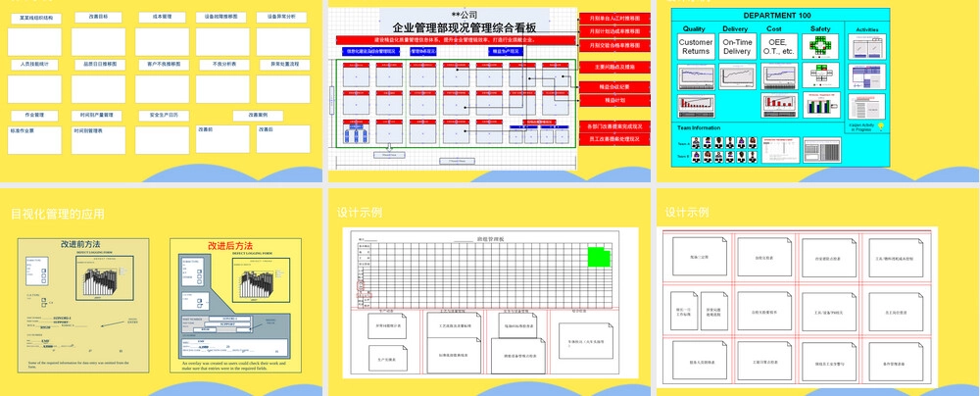The image size is (980, 396).
Task: Click the 改善目标 label
Action: [98, 18]
